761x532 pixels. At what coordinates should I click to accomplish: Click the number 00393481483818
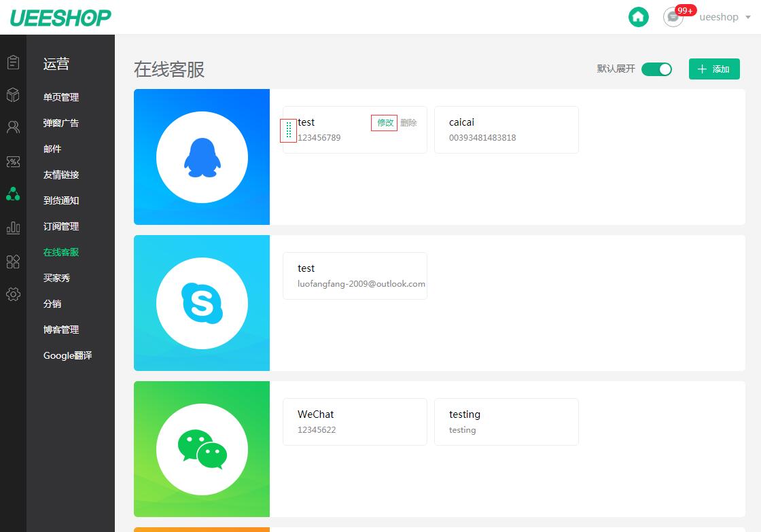482,137
